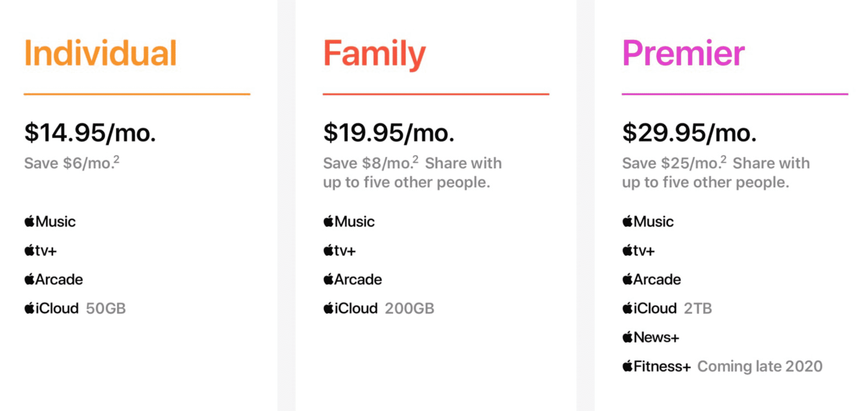Click the $29.95/mo. Premier price
Viewport: 868px width, 411px height.
689,133
